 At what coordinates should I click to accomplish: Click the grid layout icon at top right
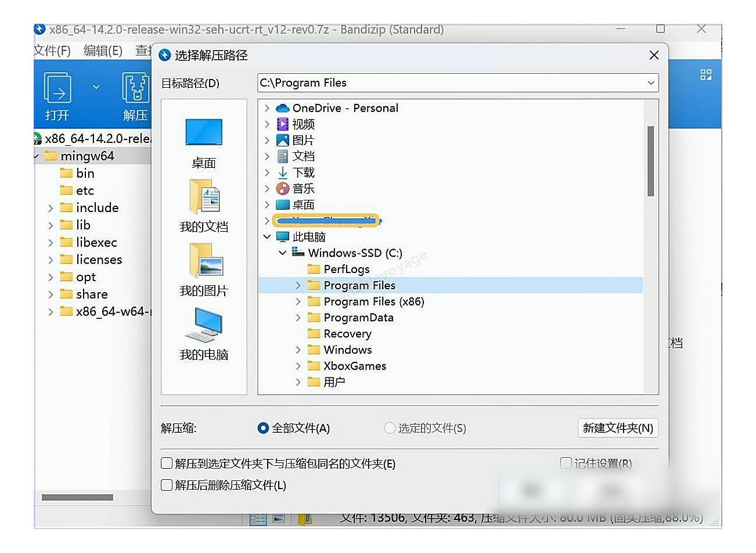[x=705, y=74]
